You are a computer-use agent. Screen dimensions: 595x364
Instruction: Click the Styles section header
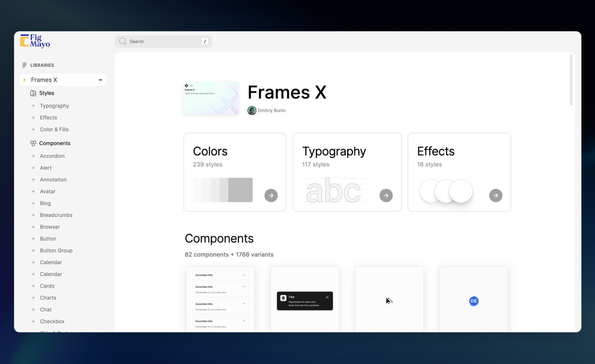[x=47, y=93]
